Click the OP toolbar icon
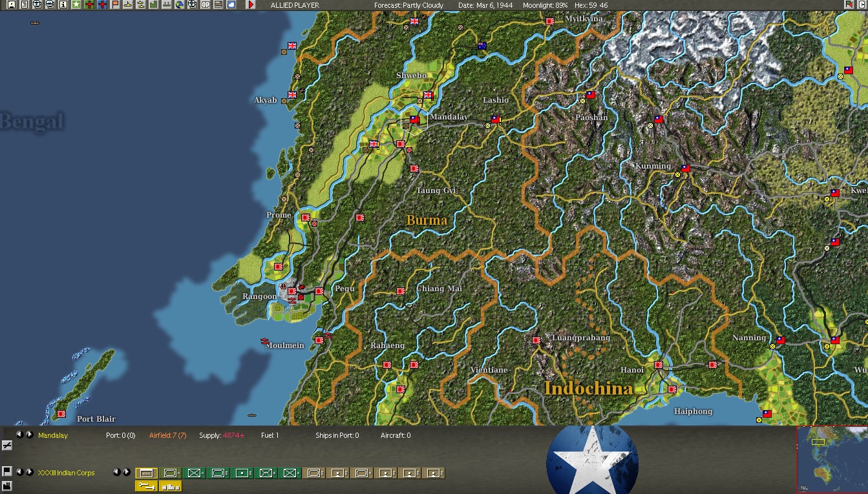868x494 pixels. (x=205, y=5)
